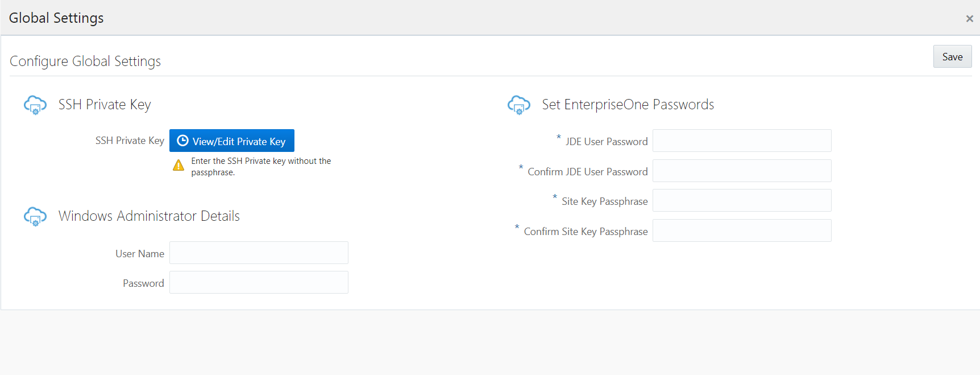Click the Configure Global Settings title
980x375 pixels.
click(85, 61)
